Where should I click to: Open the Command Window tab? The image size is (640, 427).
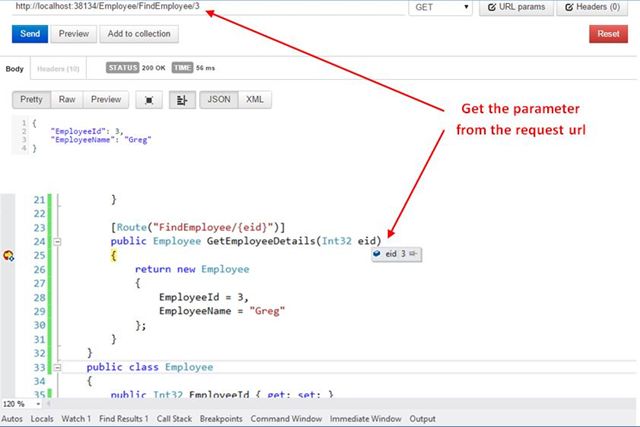[x=286, y=419]
